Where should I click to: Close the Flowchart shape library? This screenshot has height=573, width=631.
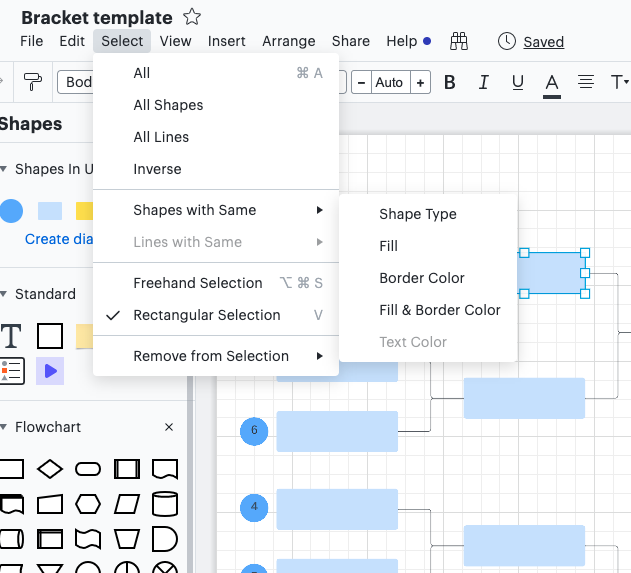pyautogui.click(x=169, y=427)
